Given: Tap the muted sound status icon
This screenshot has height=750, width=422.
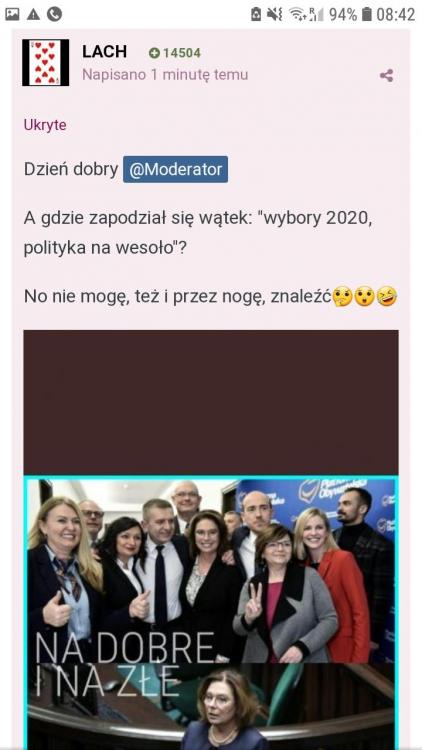Looking at the screenshot, I should (x=275, y=14).
